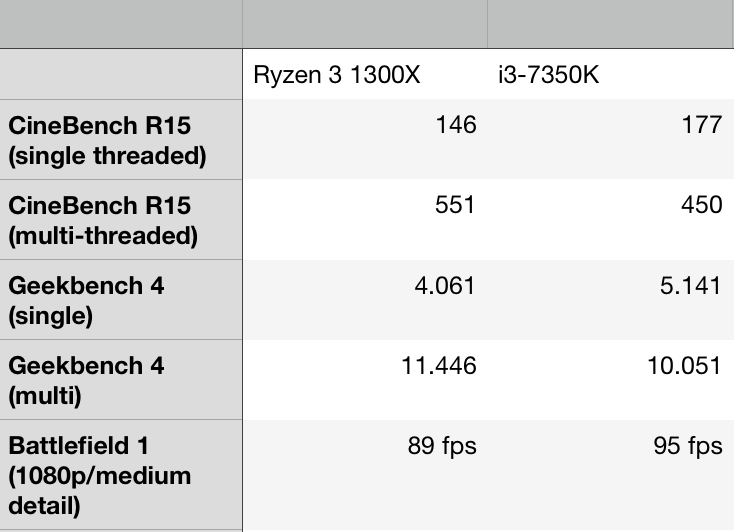The image size is (734, 532).
Task: Select the blank cell left of Ryzen 3 1300X
Action: [x=121, y=75]
